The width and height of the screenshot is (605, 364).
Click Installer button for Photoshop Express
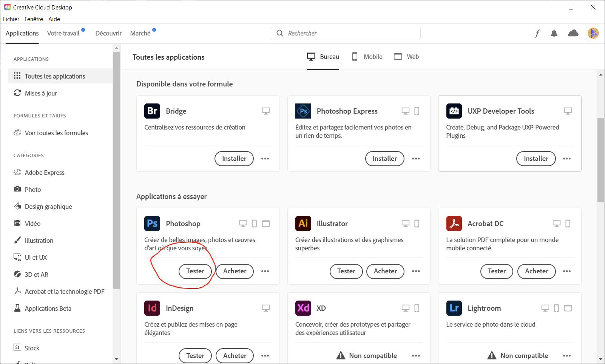click(384, 159)
